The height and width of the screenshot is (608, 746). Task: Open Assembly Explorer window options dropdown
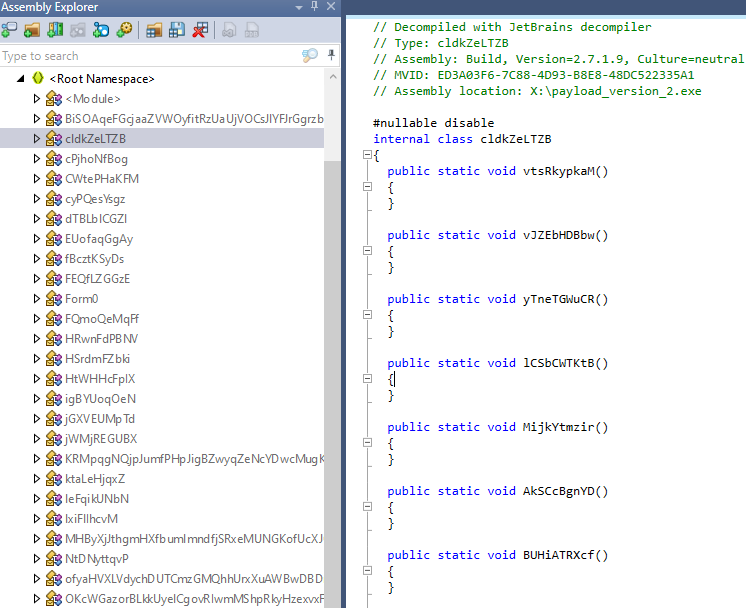click(299, 7)
